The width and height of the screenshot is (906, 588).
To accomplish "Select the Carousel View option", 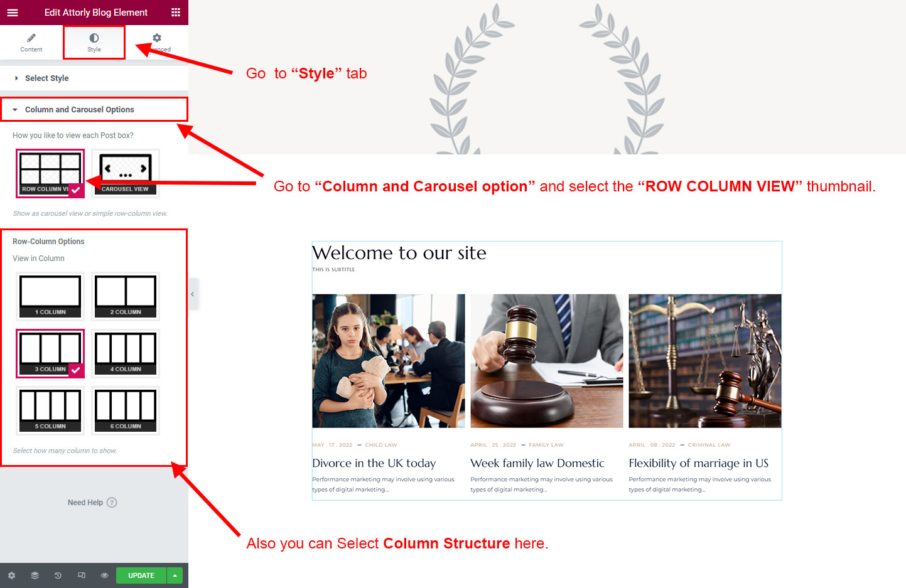I will [x=126, y=173].
